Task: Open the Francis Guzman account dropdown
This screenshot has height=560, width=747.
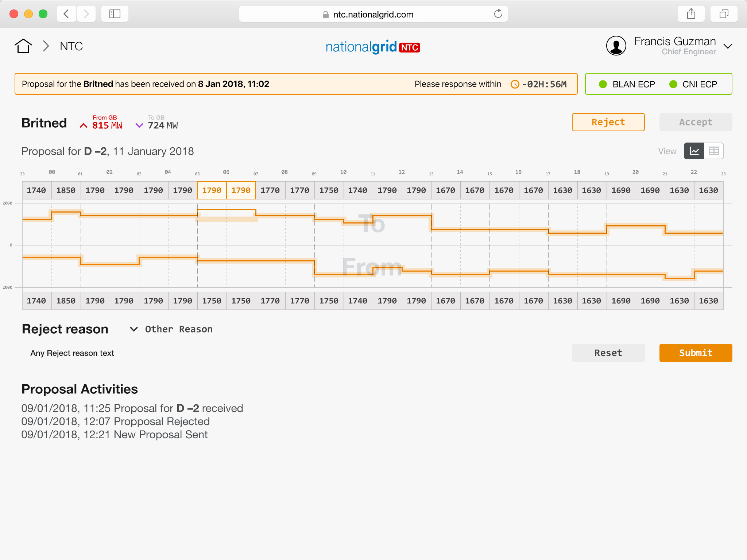Action: coord(728,46)
